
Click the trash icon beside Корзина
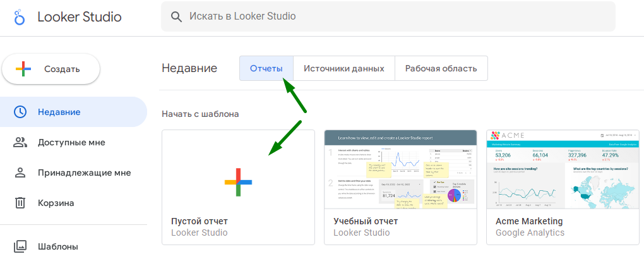point(20,203)
